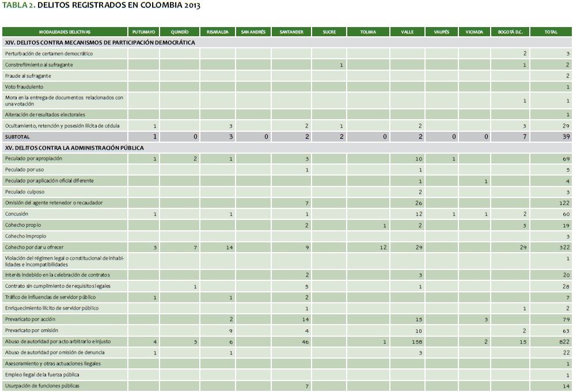This screenshot has height=392, width=573.
Task: Select the SUBTOTAL row label
Action: 17,137
